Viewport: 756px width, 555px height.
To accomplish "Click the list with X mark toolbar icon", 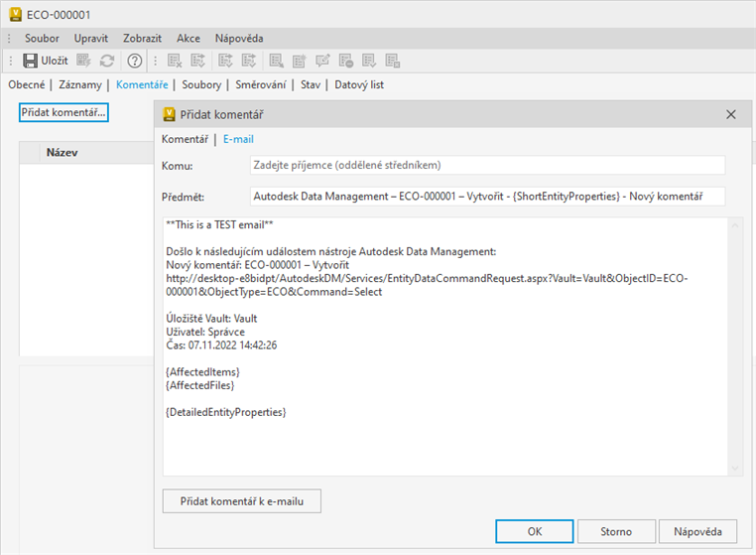I will tap(175, 61).
